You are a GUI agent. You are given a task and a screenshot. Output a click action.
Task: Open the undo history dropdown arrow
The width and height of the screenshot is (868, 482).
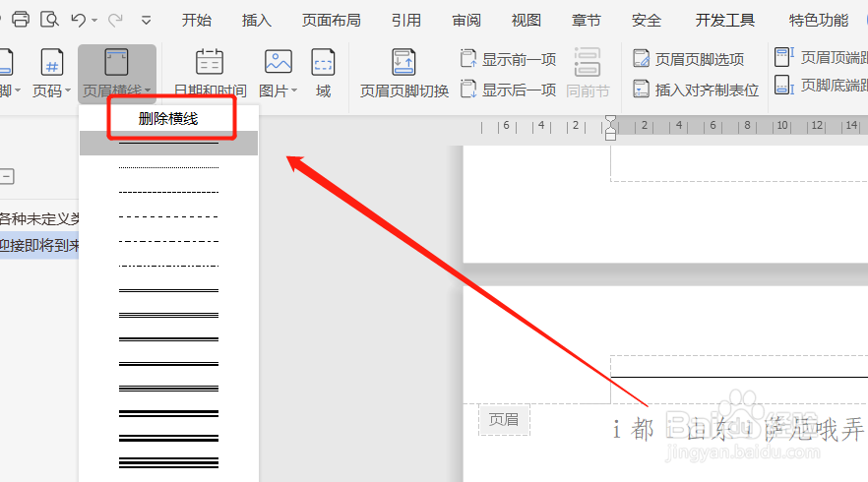(x=94, y=21)
